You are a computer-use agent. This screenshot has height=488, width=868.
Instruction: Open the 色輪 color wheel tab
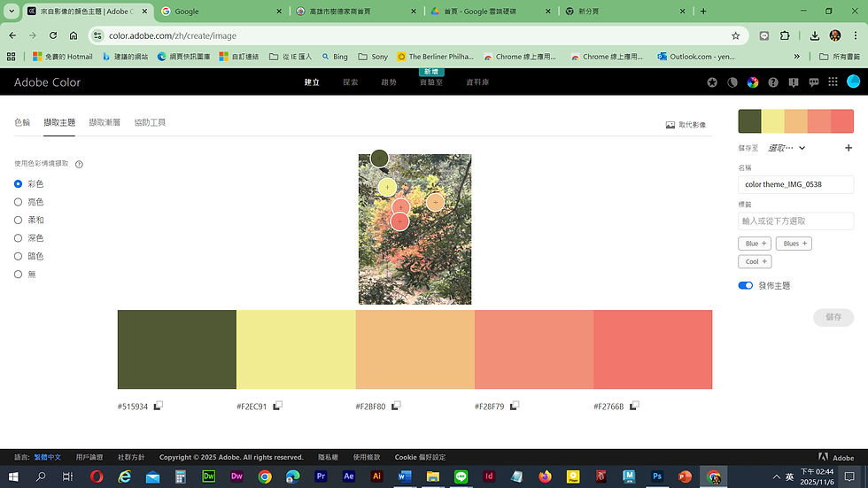coord(22,122)
